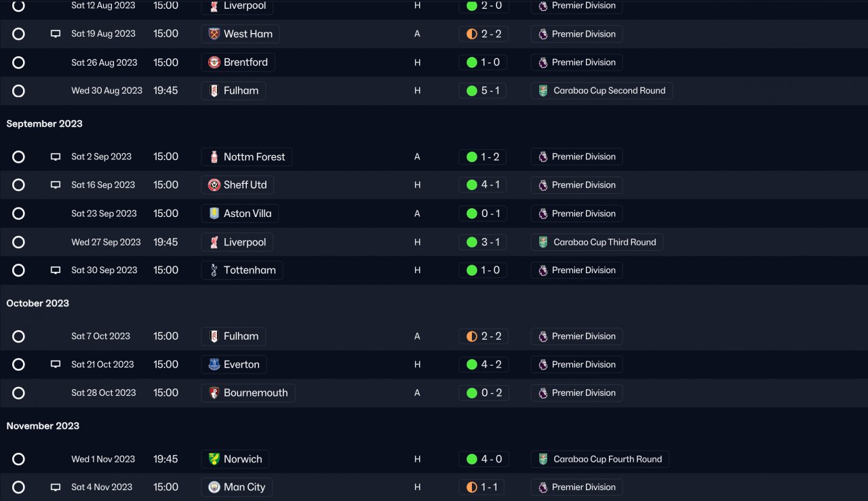Click the Tottenham club crest icon
The height and width of the screenshot is (501, 868).
(214, 270)
